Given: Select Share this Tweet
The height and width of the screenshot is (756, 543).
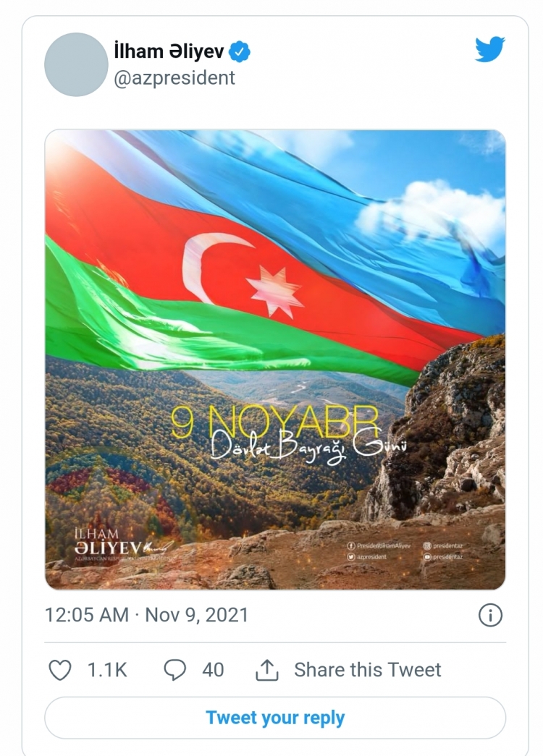Looking at the screenshot, I should [x=368, y=670].
